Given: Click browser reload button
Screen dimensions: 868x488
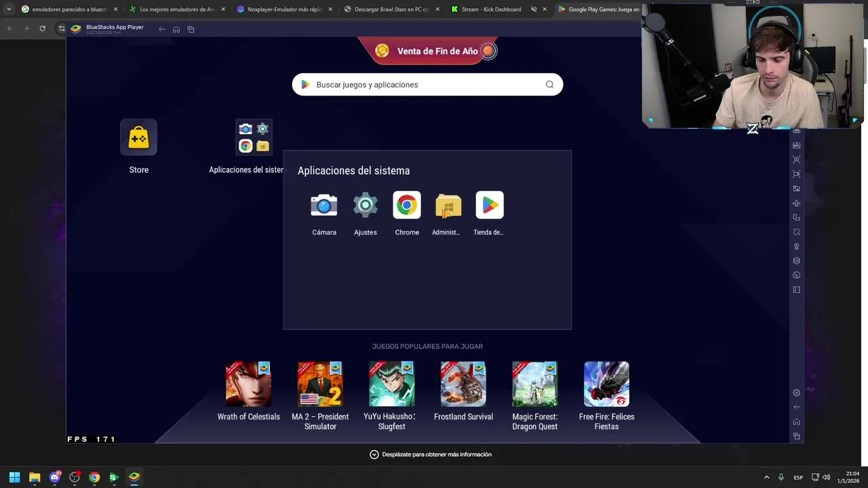Looking at the screenshot, I should click(x=42, y=28).
